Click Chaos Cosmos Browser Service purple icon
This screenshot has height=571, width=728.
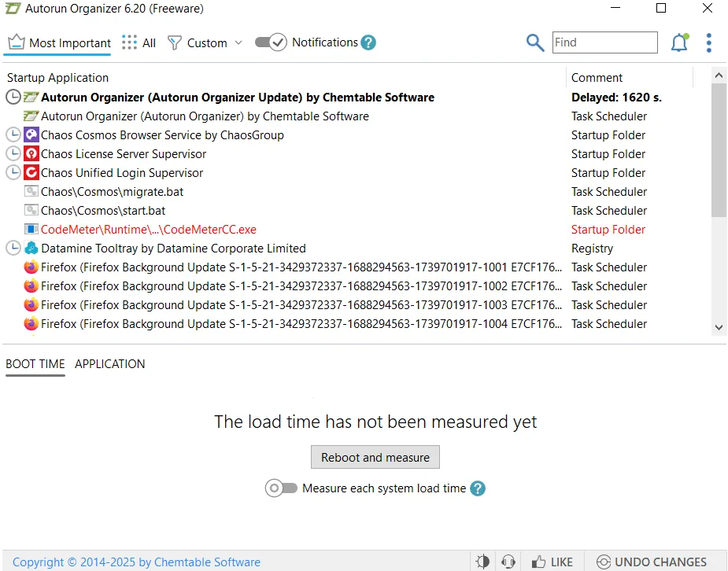[31, 135]
